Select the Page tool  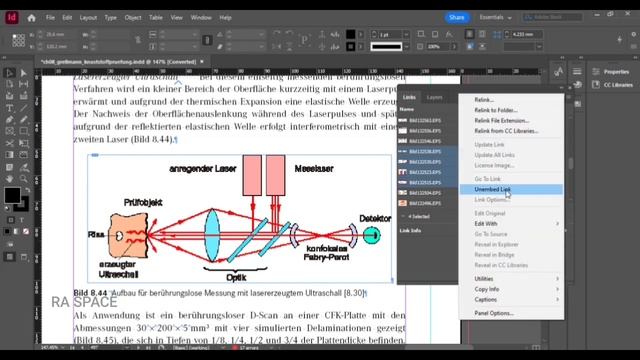[x=9, y=84]
